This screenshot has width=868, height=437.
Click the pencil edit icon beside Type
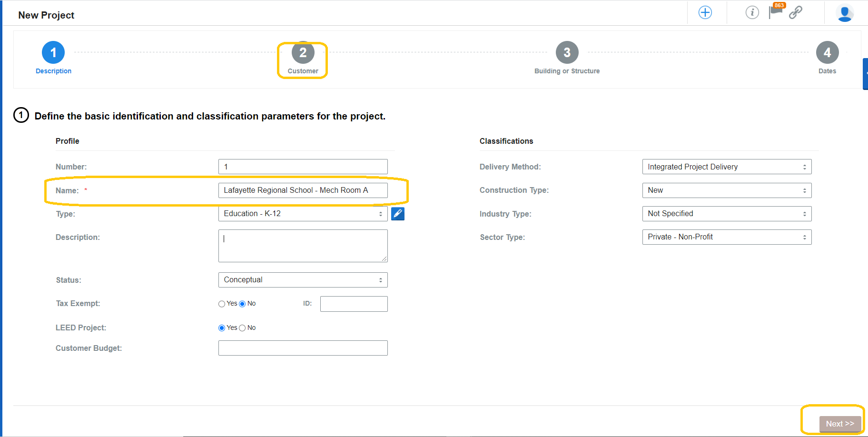(x=398, y=214)
